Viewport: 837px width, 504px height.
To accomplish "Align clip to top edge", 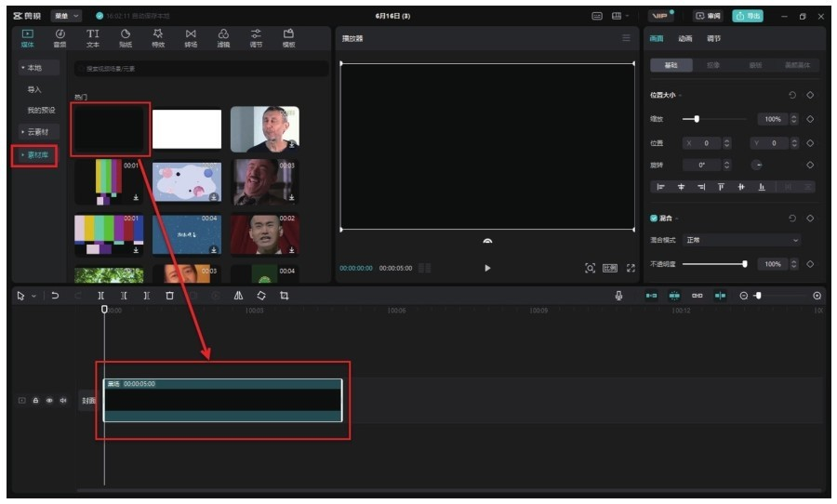I will tap(721, 187).
